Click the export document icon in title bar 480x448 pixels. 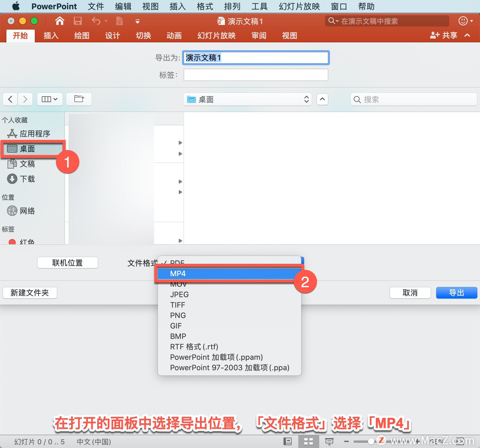tap(120, 21)
